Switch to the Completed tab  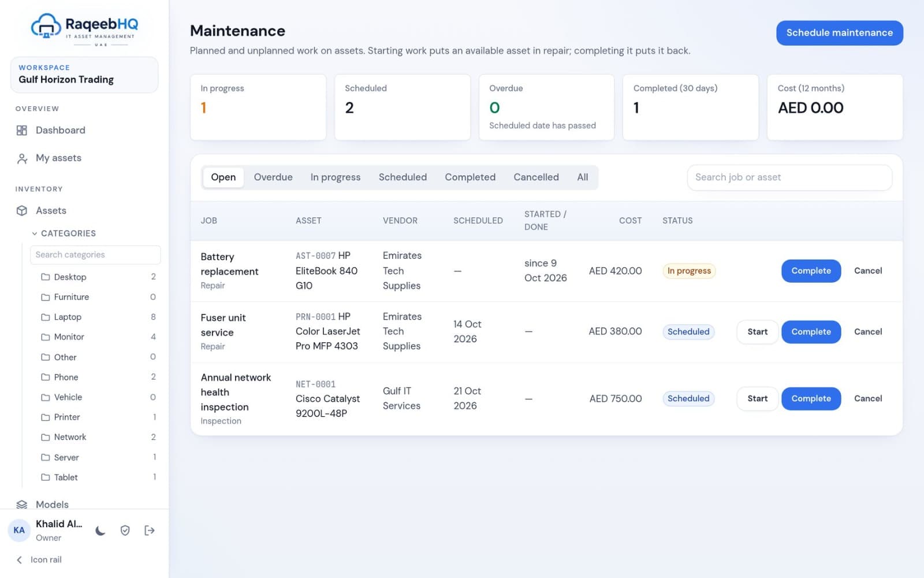(470, 177)
